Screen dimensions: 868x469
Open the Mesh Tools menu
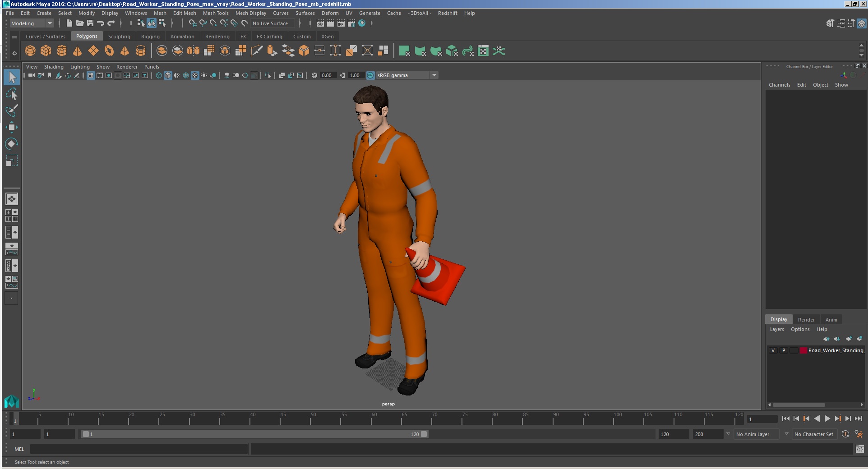click(216, 13)
